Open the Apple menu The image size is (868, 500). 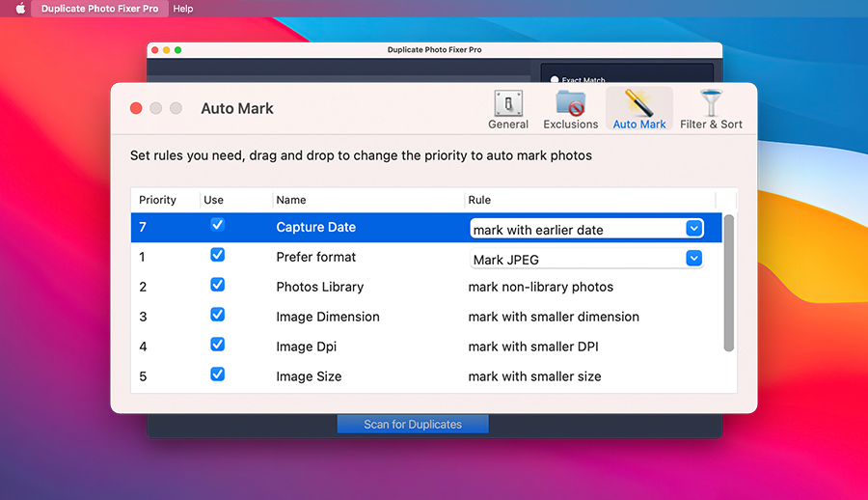tap(20, 9)
